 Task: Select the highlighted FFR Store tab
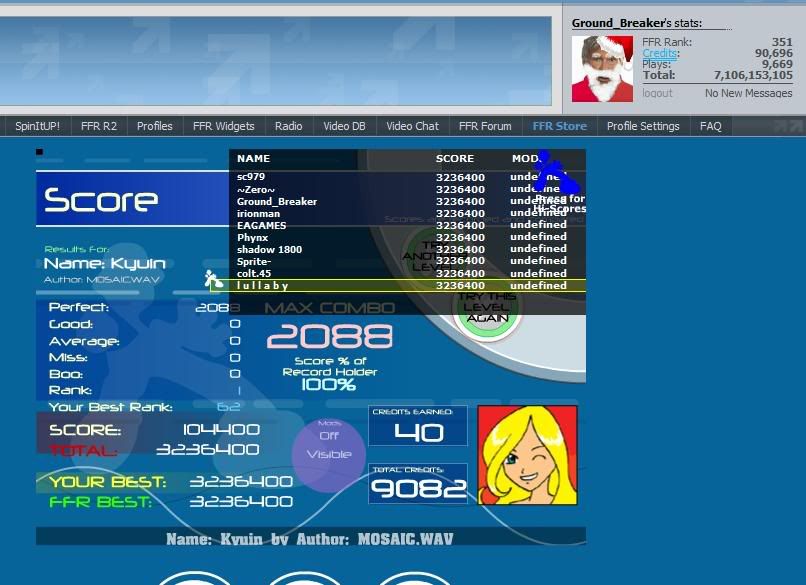pyautogui.click(x=559, y=126)
